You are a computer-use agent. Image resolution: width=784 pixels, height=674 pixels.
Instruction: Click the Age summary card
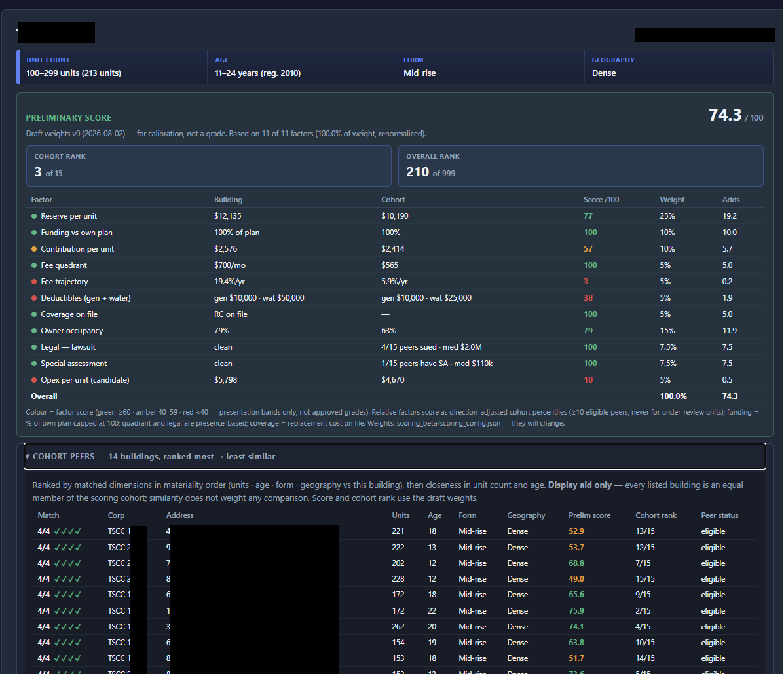(x=301, y=67)
